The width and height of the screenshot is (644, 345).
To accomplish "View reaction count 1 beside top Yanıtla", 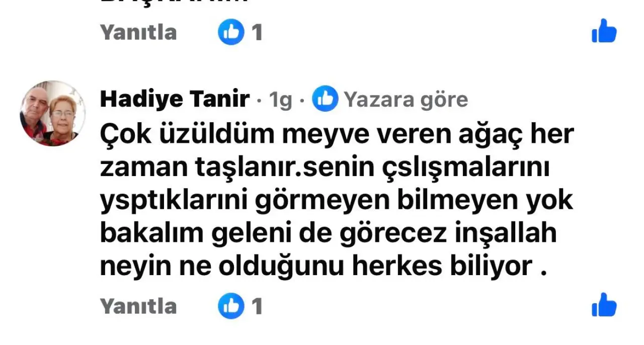I will 257,32.
